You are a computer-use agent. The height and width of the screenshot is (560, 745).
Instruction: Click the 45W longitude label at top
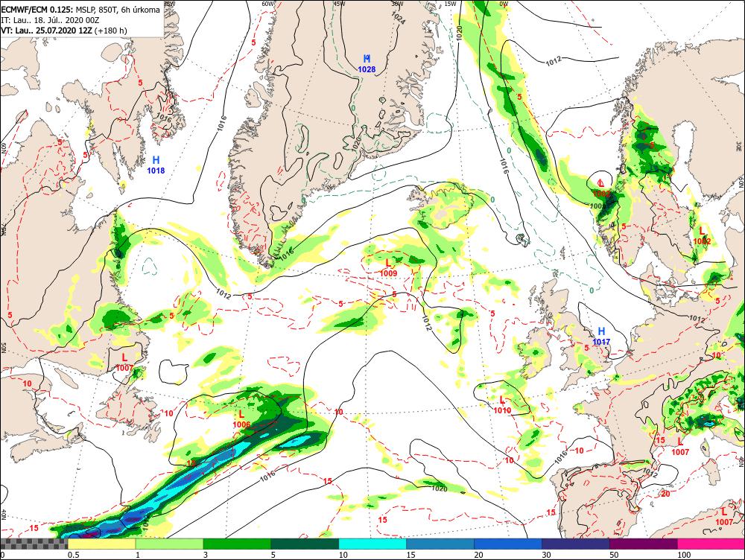point(339,4)
